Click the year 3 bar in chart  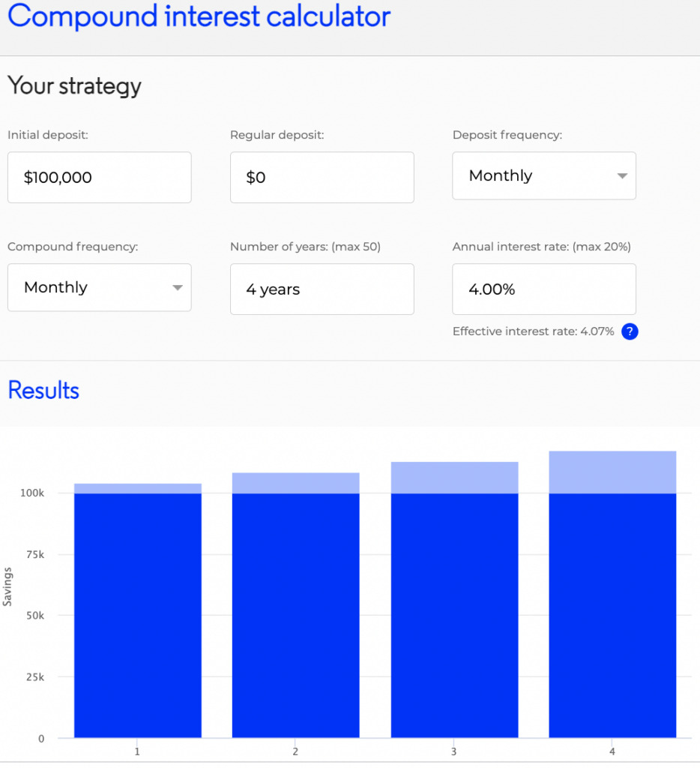point(454,599)
